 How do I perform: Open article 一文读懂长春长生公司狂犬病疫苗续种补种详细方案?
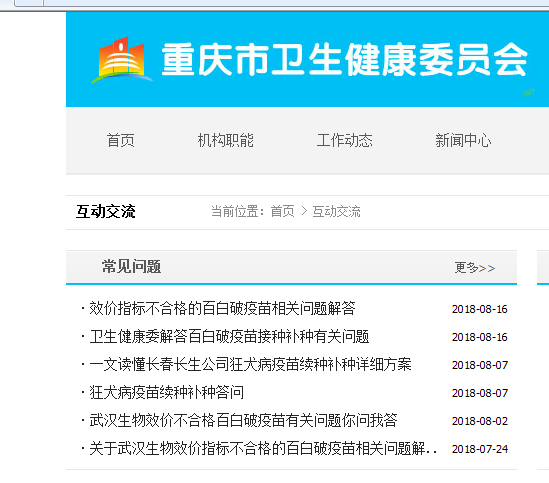click(x=250, y=365)
